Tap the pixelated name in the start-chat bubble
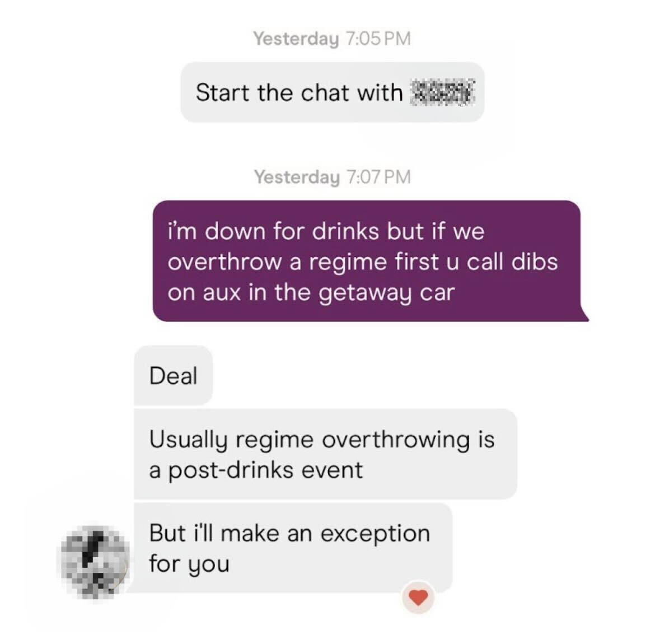 (443, 92)
